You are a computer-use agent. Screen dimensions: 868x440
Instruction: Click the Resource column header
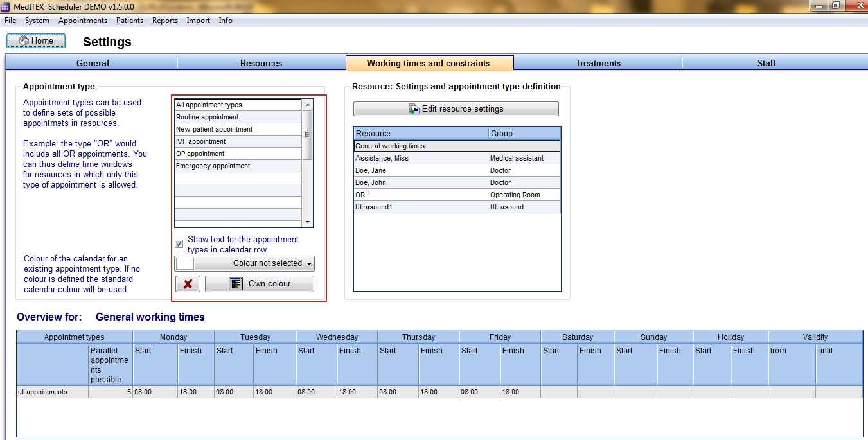pos(421,133)
